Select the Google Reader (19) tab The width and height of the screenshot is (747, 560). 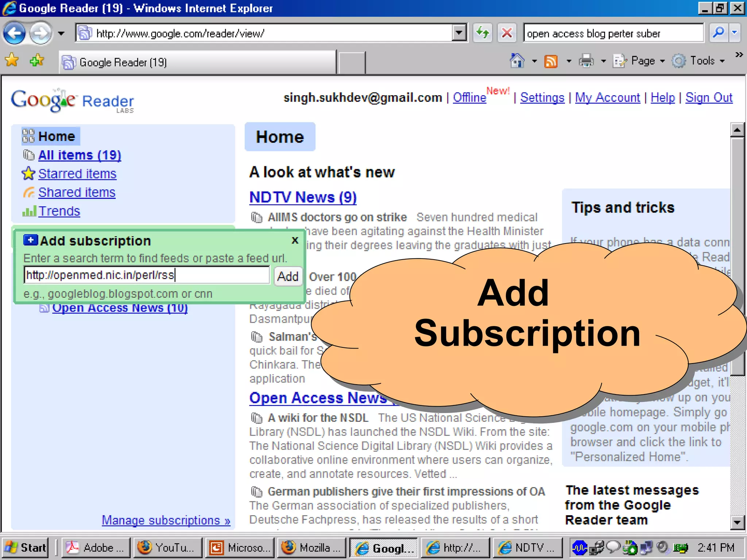pos(197,62)
